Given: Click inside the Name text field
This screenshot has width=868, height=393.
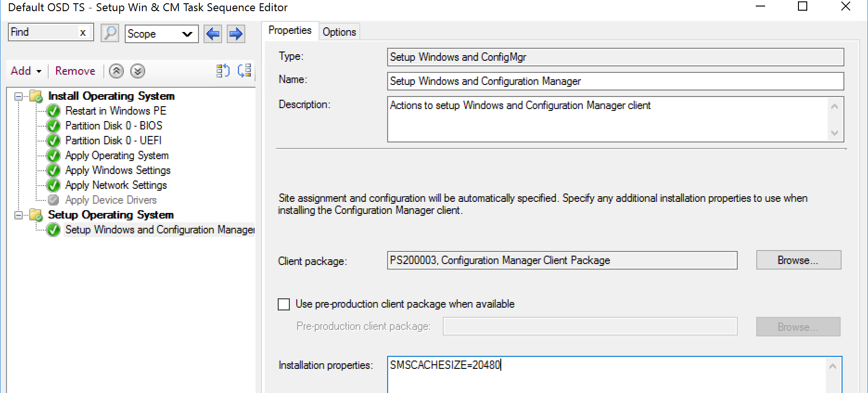Looking at the screenshot, I should click(x=615, y=81).
